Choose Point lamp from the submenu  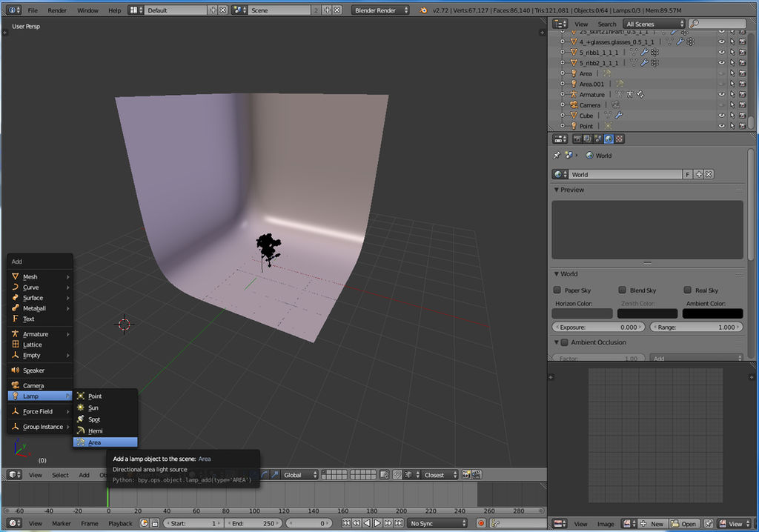click(105, 396)
